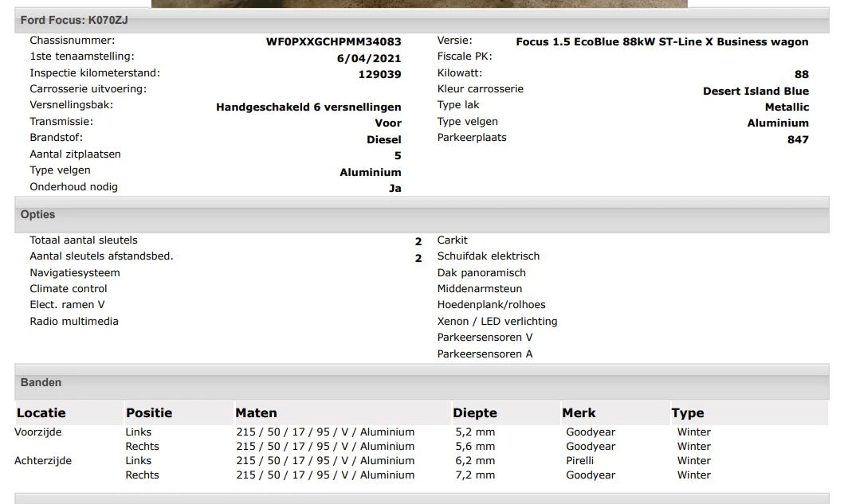Click the first registration date 6/04/2021
Viewport: 844px width, 504px height.
point(369,58)
